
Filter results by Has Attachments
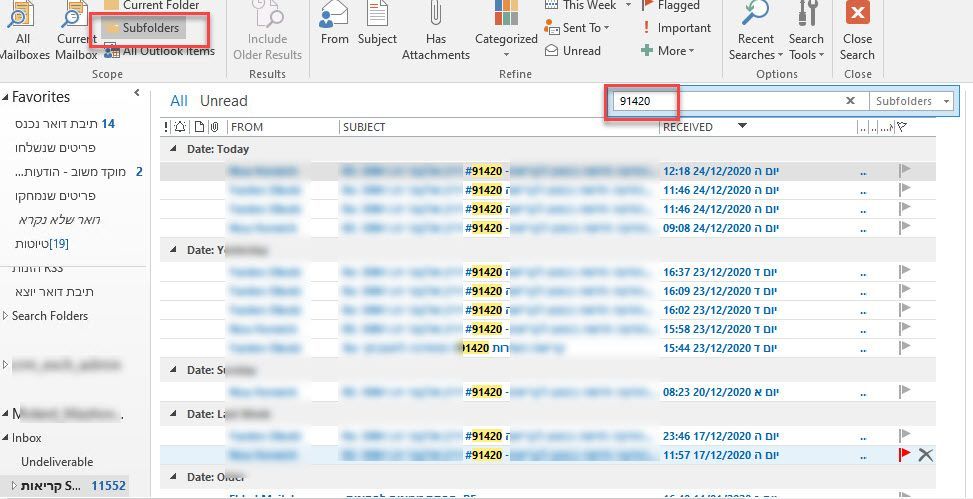click(436, 31)
